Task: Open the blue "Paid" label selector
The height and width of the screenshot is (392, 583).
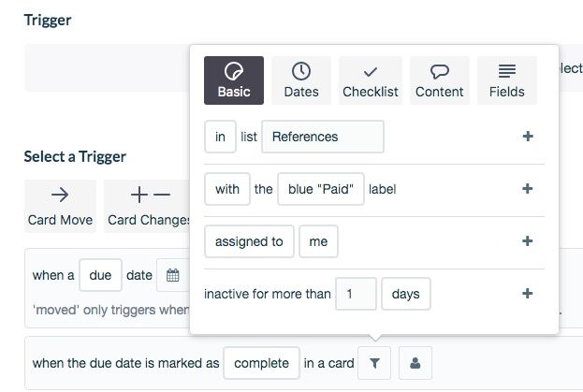Action: (321, 189)
